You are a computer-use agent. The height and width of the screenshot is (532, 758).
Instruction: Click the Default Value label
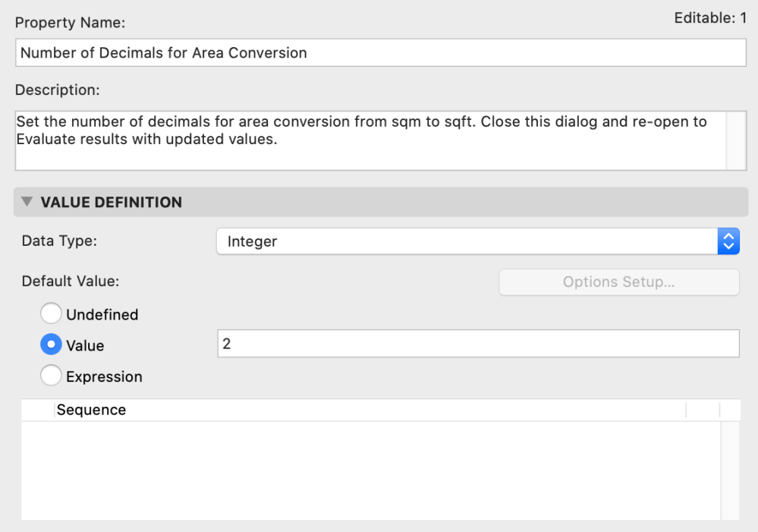pos(71,281)
